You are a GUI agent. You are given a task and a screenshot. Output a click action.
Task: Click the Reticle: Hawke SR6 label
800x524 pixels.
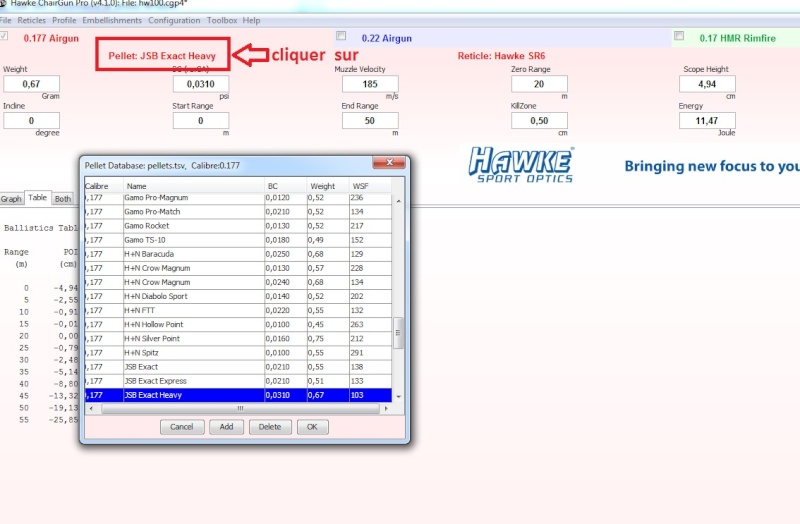pyautogui.click(x=501, y=56)
